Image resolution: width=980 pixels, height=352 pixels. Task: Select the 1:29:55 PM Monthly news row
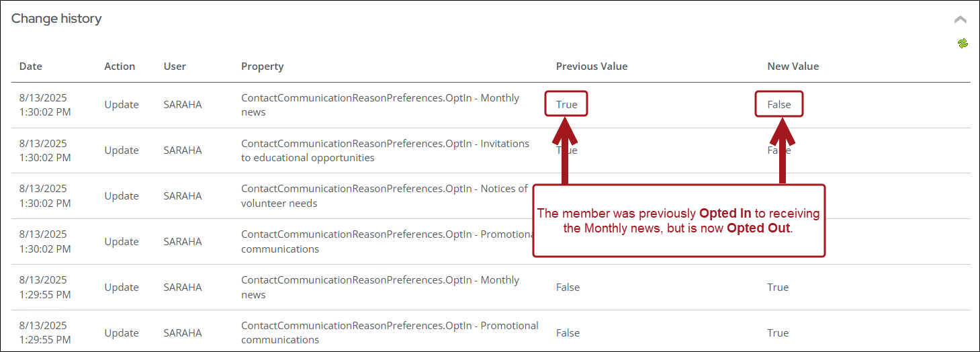pos(490,288)
